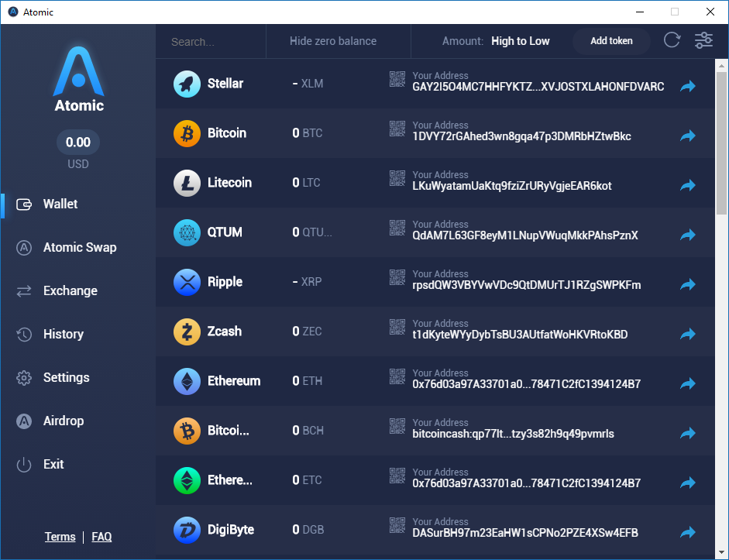This screenshot has width=729, height=560.
Task: Click the Zcash coin icon
Action: 187,332
